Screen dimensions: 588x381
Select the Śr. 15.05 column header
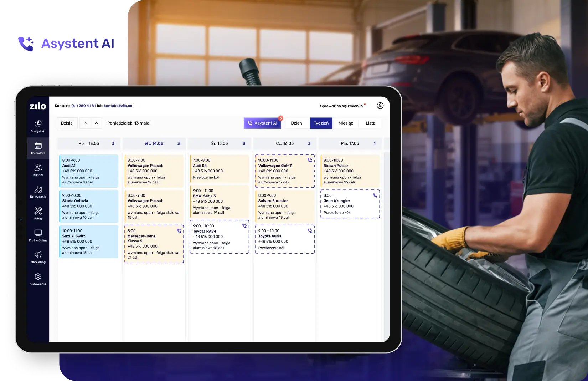[x=219, y=144]
